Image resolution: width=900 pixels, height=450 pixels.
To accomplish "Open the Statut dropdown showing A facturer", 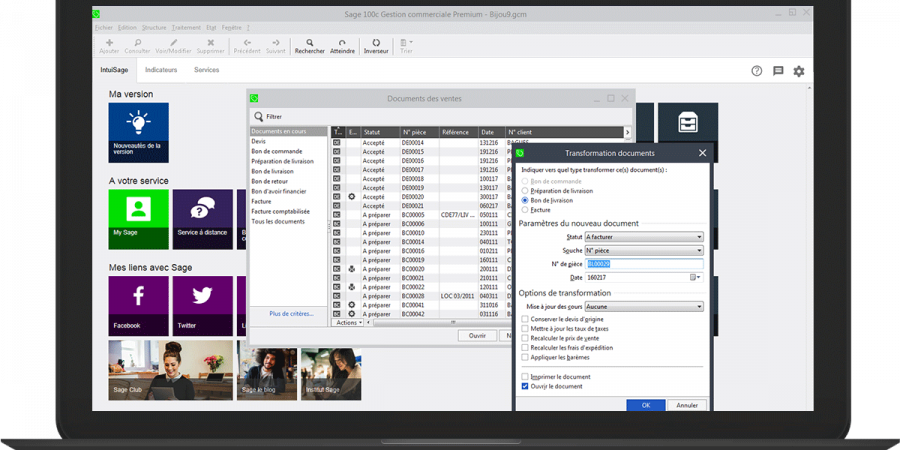I will pyautogui.click(x=644, y=236).
